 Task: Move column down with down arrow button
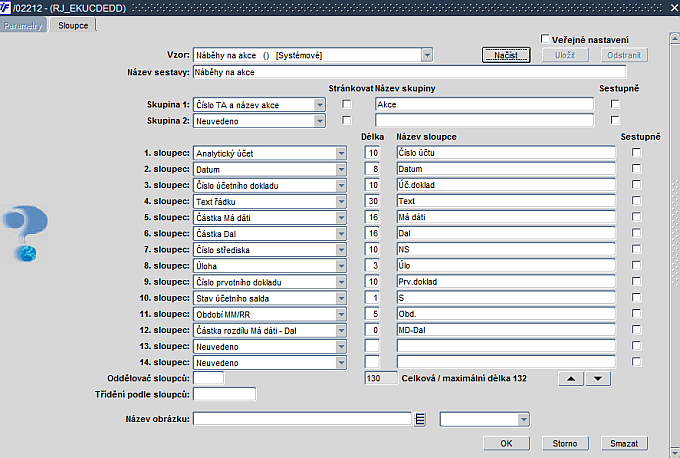coord(598,379)
